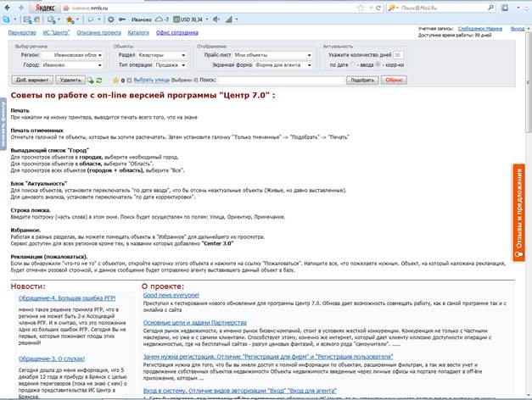Expand the Экранная форма dropdown
The height and width of the screenshot is (400, 532).
coord(283,64)
